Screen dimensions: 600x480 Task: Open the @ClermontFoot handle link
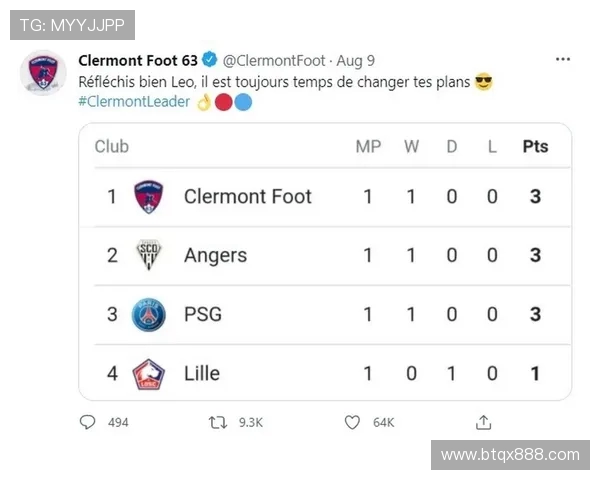[x=272, y=61]
